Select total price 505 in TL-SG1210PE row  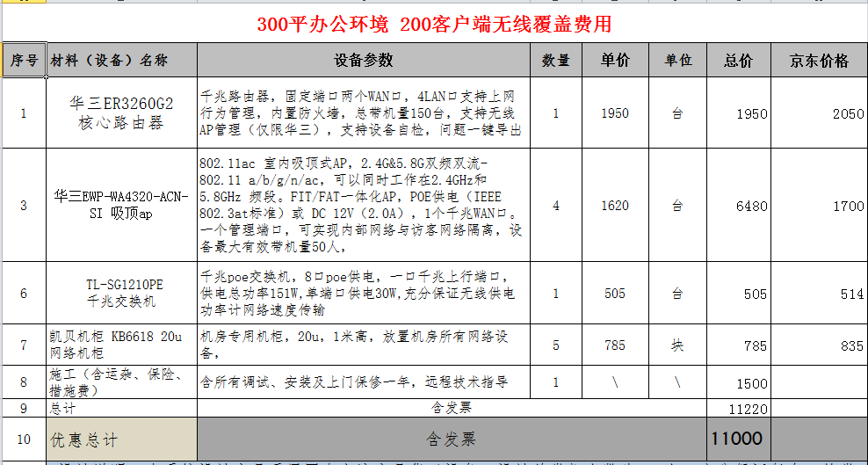point(739,293)
